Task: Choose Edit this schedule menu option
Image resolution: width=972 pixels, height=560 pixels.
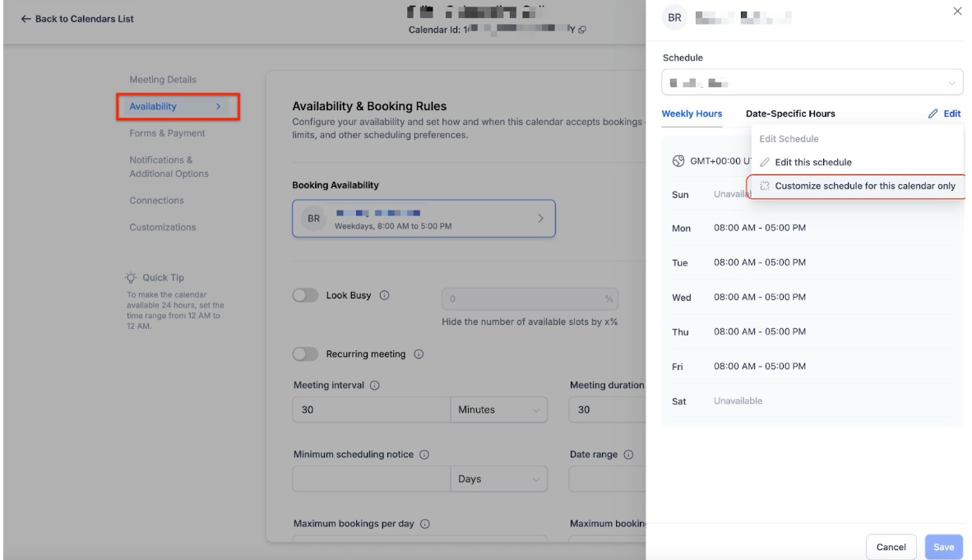Action: click(x=812, y=162)
